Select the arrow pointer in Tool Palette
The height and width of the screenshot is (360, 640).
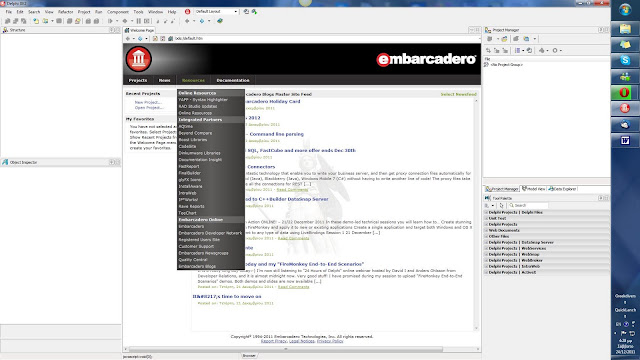click(501, 205)
